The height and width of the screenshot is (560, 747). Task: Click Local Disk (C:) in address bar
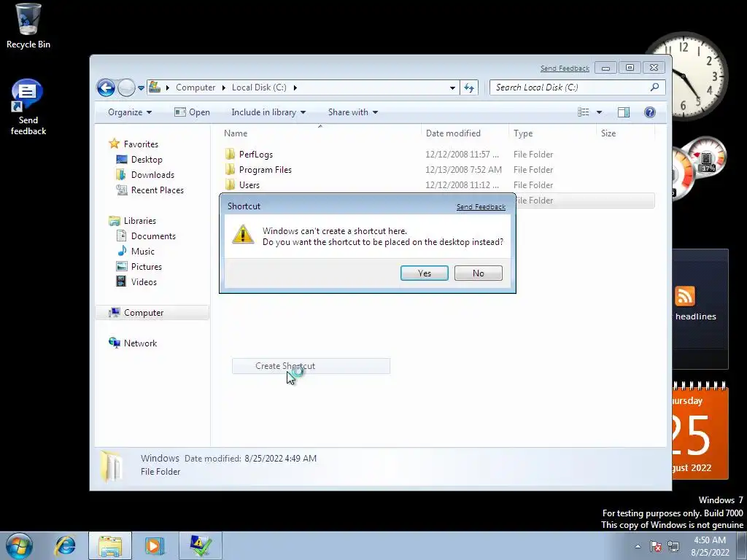point(259,87)
